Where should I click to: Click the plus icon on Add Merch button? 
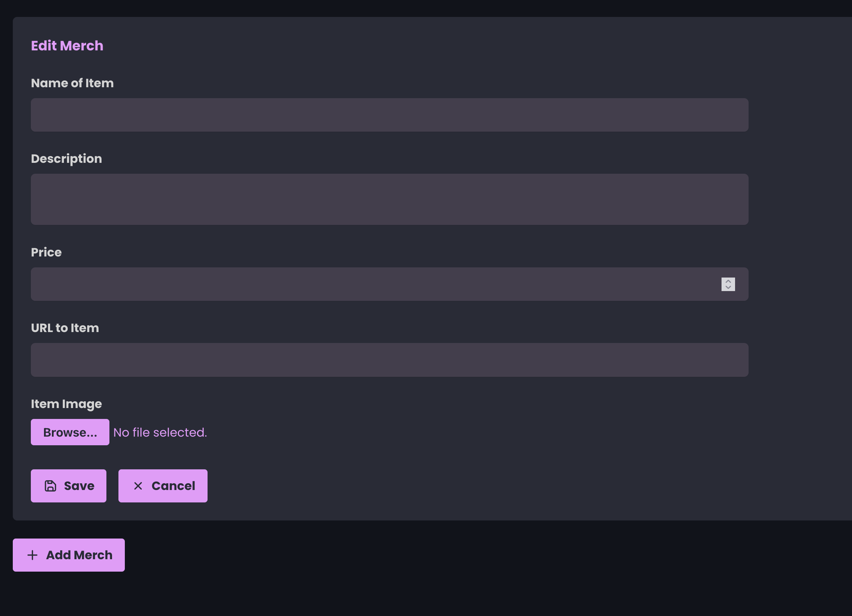32,555
